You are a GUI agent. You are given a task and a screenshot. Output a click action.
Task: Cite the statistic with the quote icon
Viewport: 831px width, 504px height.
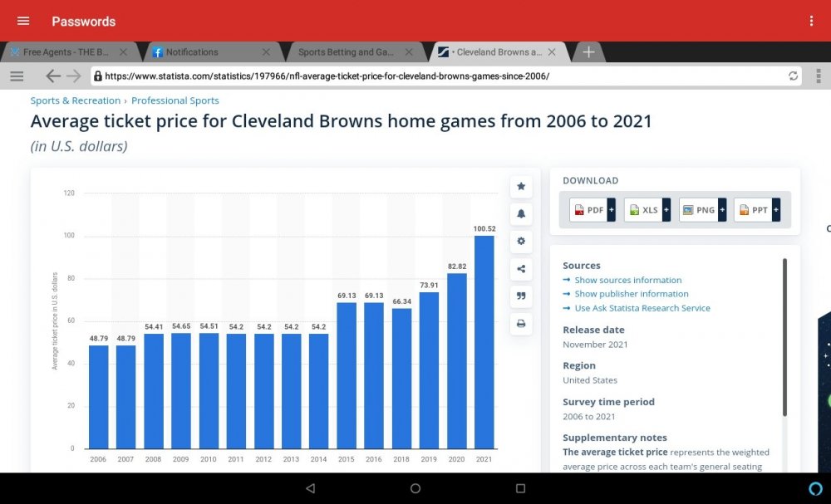(x=521, y=296)
